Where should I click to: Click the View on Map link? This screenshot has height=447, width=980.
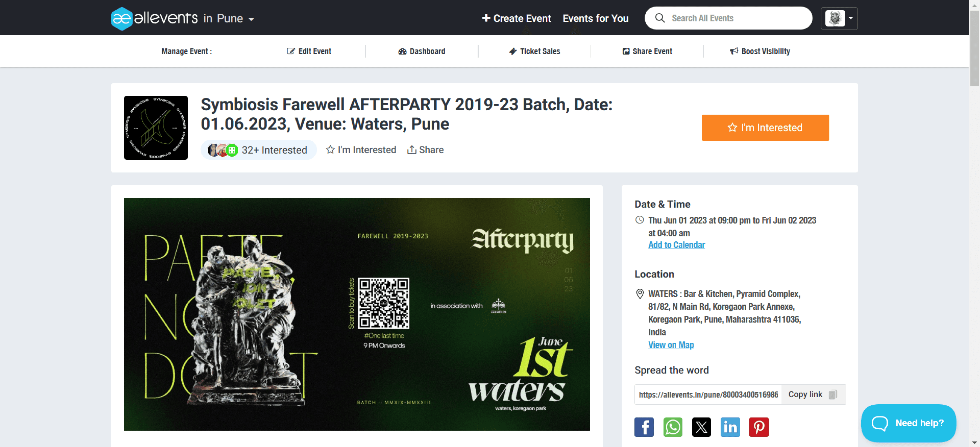[x=671, y=345]
